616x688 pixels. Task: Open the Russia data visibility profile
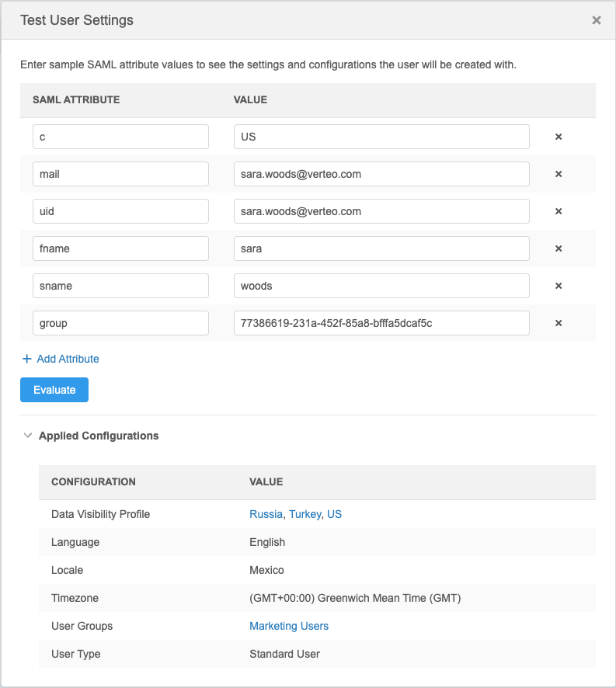click(266, 514)
